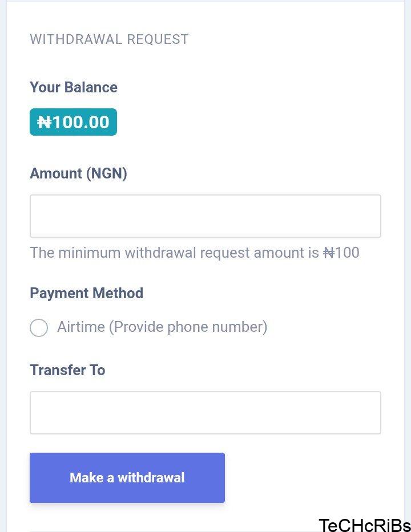411x532 pixels.
Task: Click the naira symbol on the balance badge
Action: [x=45, y=122]
